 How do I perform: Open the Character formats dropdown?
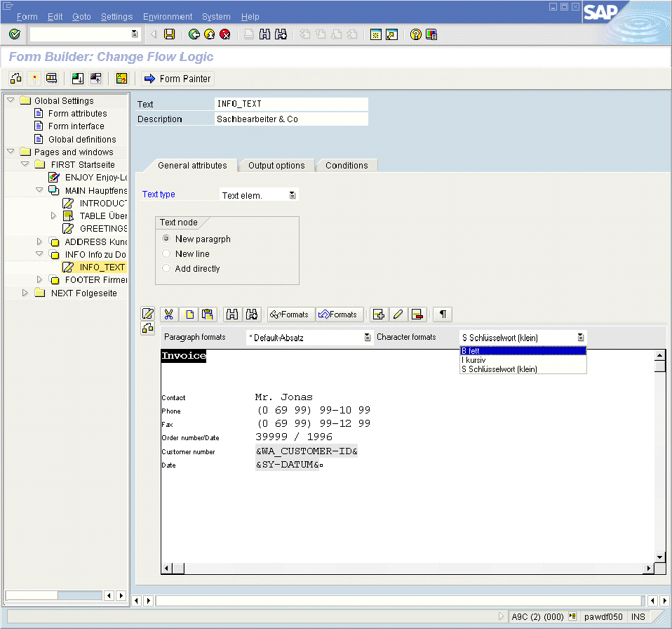(x=581, y=338)
